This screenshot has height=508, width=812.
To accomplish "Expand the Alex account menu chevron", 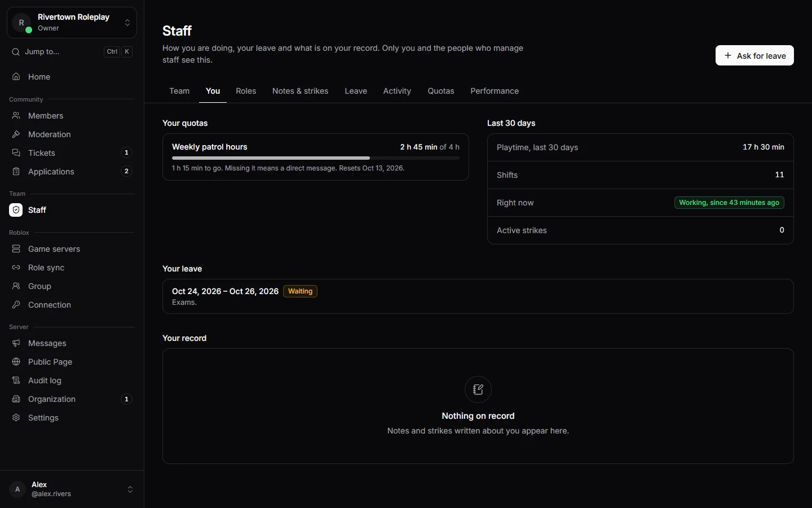I will pos(130,489).
